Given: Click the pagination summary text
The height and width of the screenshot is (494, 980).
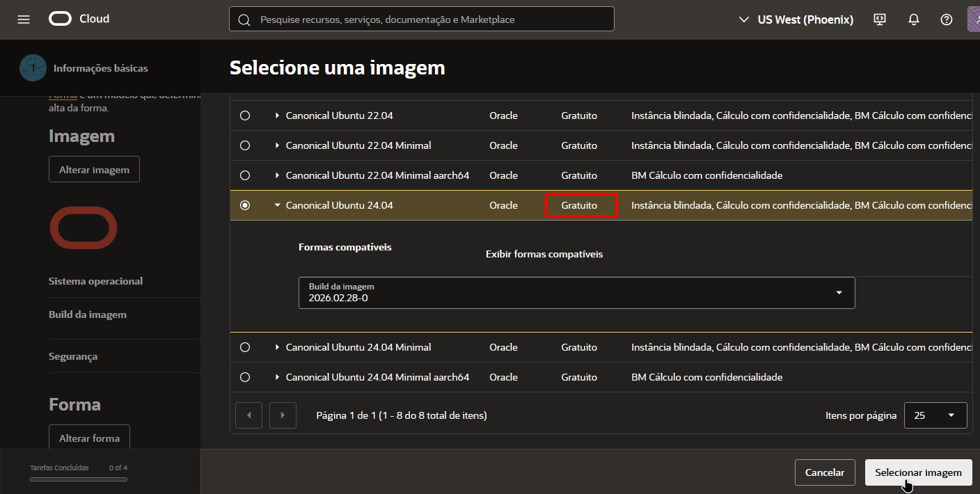Looking at the screenshot, I should (402, 415).
